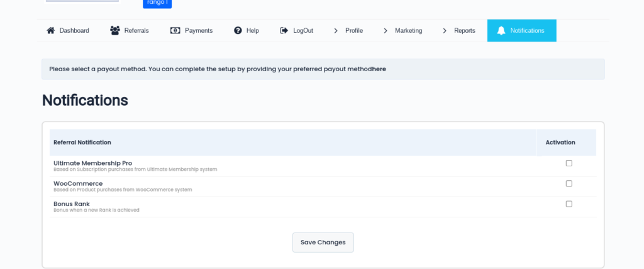644x269 pixels.
Task: Click the Payments money icon
Action: [x=175, y=30]
